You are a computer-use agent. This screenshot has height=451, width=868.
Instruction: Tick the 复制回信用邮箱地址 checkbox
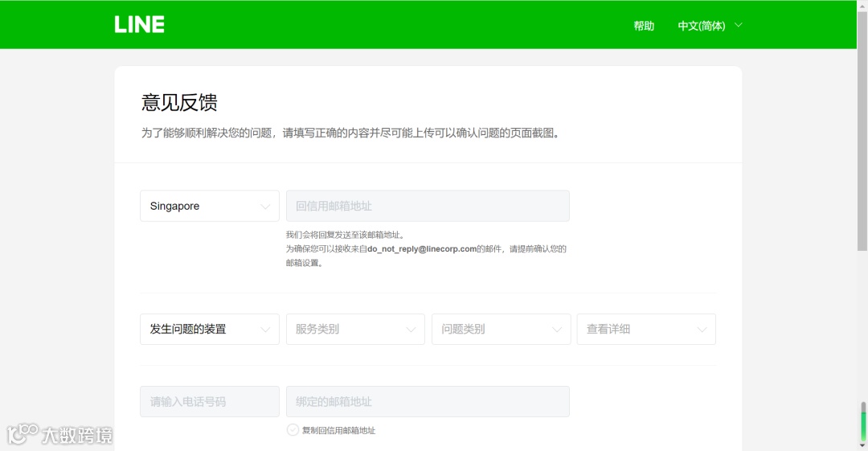point(293,430)
